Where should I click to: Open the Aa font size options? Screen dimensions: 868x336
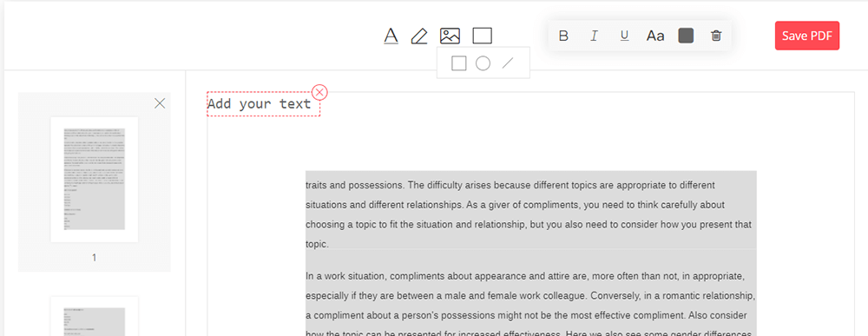tap(655, 36)
